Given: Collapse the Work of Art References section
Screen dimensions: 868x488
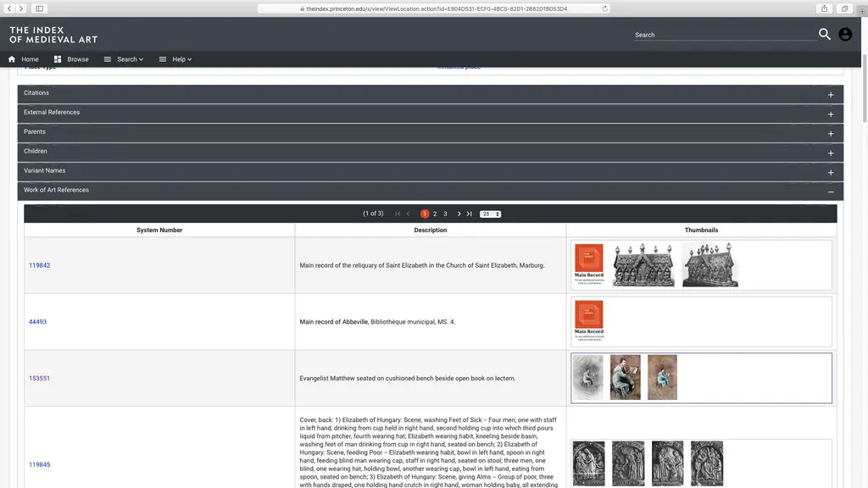Looking at the screenshot, I should 831,191.
